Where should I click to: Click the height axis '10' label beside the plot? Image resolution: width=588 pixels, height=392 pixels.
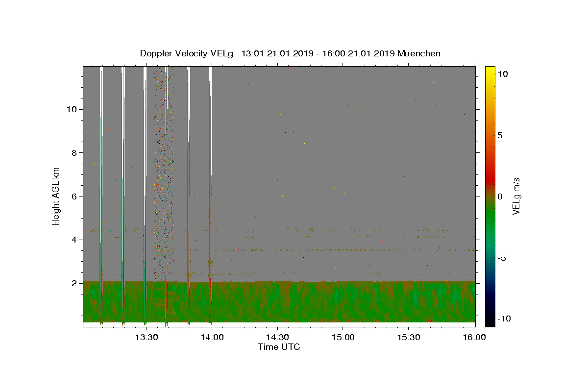(72, 109)
